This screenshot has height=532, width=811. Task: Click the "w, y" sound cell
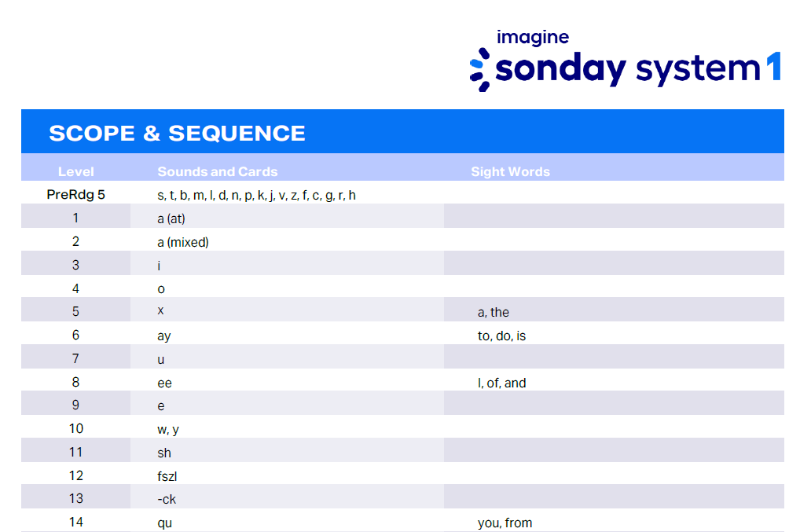(x=168, y=429)
